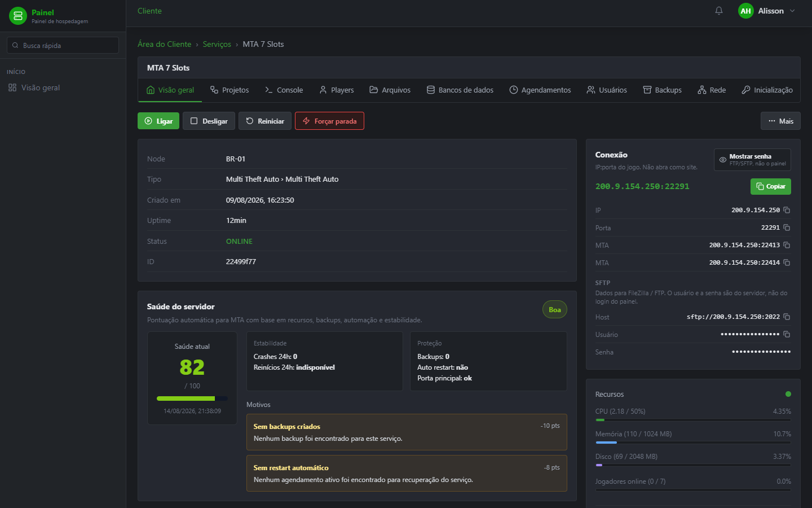Start the server with Ligar button
Viewport: 812px width, 508px height.
click(158, 121)
